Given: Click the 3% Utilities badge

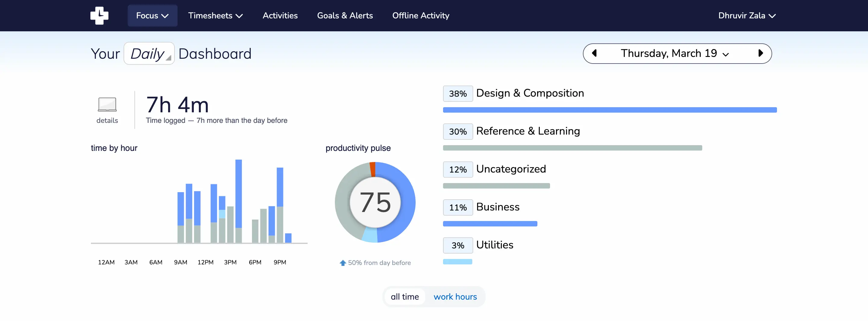Looking at the screenshot, I should [x=458, y=245].
